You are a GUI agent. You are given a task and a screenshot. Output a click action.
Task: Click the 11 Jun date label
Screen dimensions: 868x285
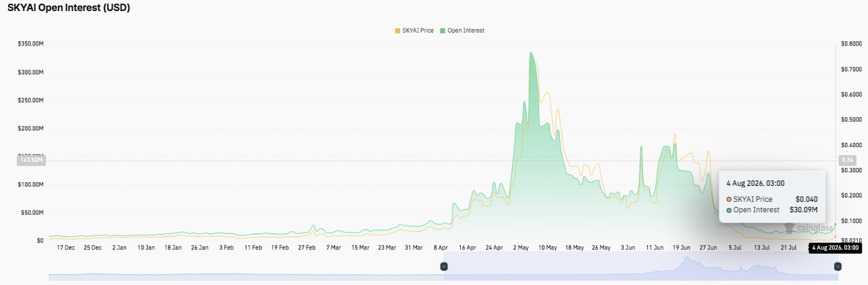(x=654, y=247)
